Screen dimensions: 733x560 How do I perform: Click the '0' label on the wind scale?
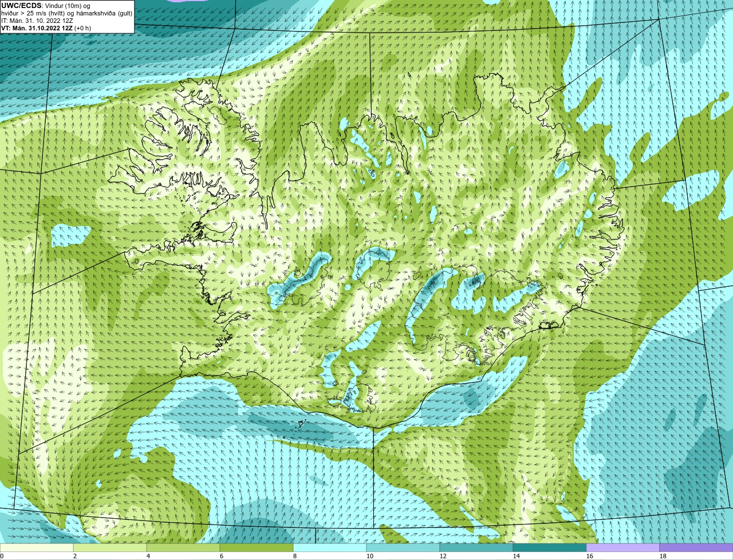point(2,556)
